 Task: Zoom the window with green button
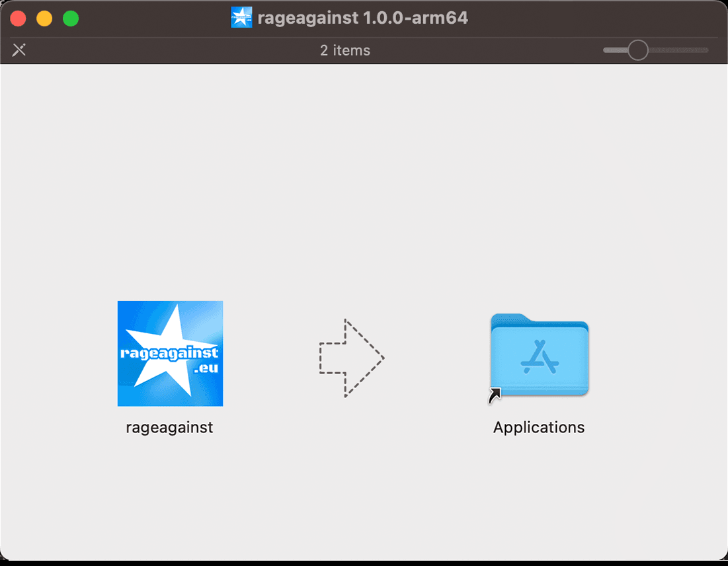[x=71, y=19]
